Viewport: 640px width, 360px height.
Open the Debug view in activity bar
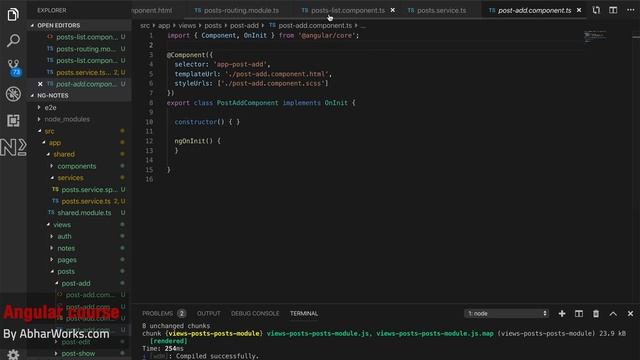13,94
